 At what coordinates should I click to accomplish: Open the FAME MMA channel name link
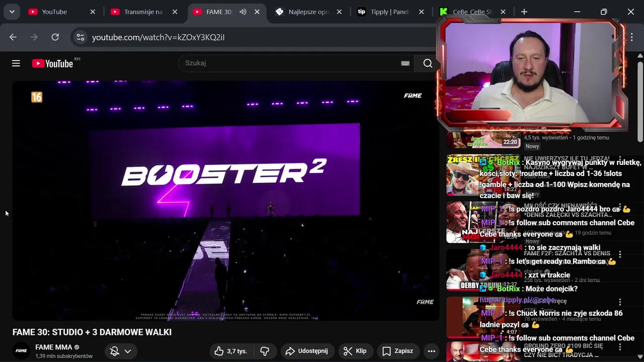pyautogui.click(x=54, y=347)
